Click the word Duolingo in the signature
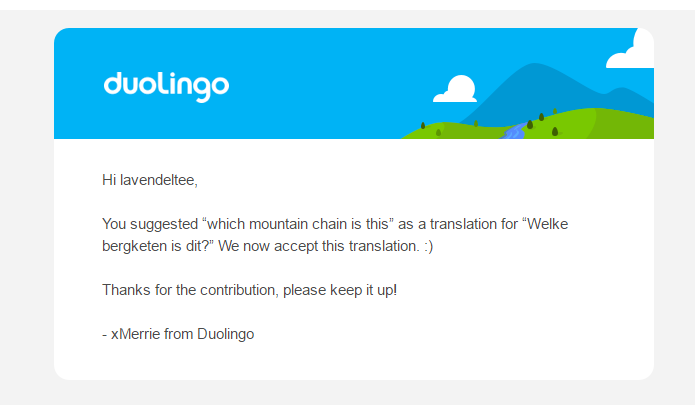 click(225, 334)
